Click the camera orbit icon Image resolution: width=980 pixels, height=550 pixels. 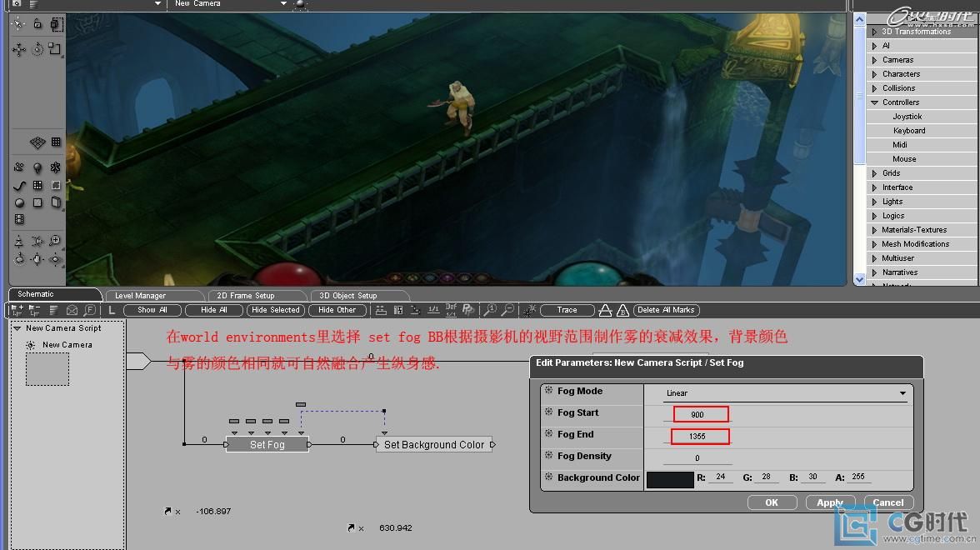19,258
